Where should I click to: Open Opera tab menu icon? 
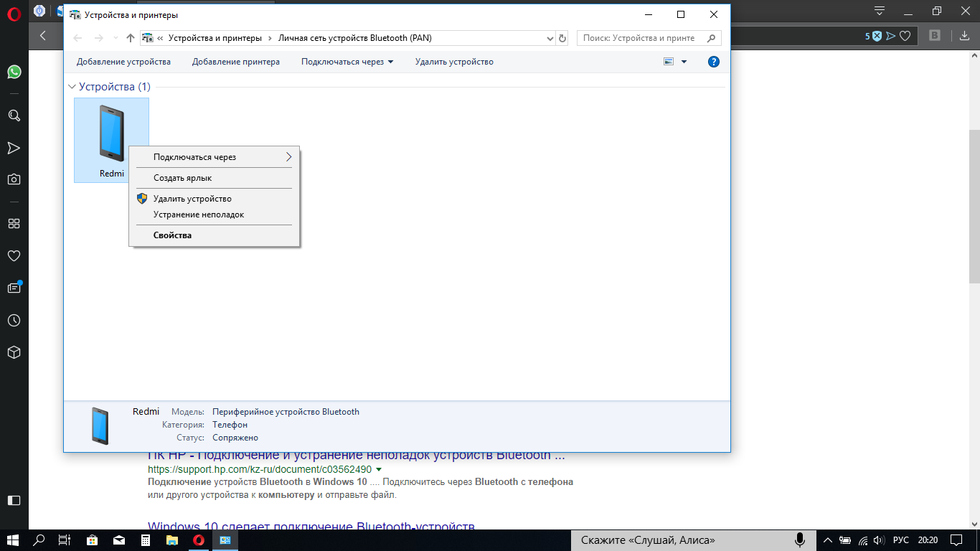coord(880,11)
